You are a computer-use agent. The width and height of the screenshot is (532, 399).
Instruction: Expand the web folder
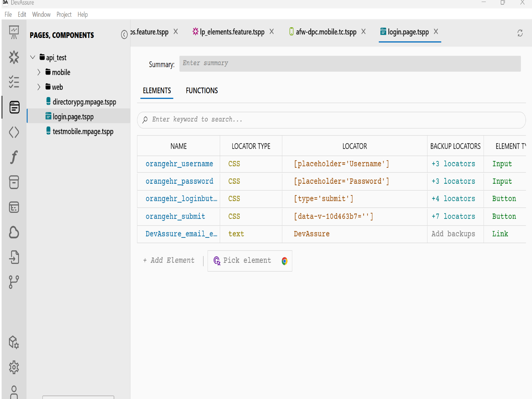coord(39,87)
